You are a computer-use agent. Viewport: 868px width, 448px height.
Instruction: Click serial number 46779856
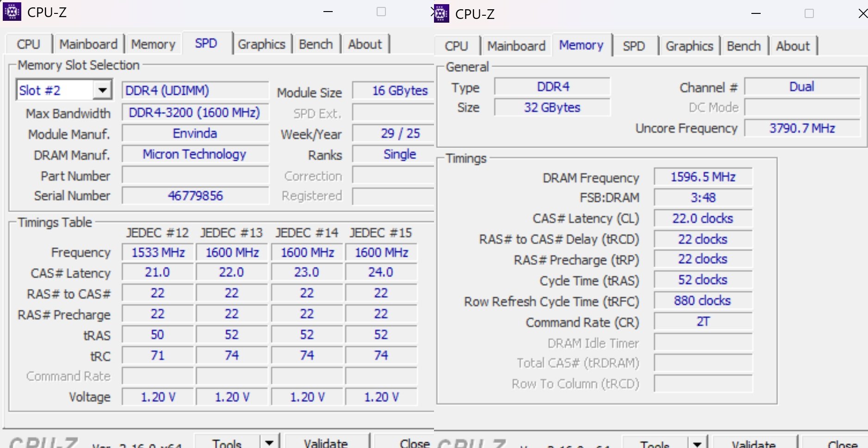[x=195, y=196]
